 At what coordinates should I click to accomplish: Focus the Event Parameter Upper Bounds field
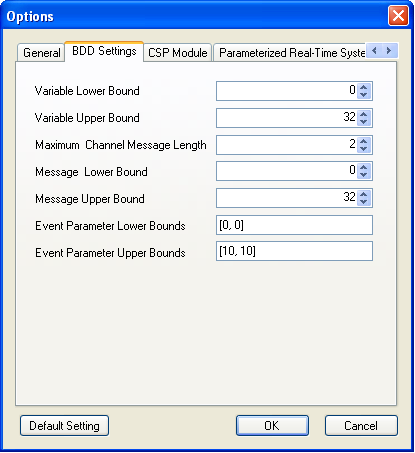294,251
